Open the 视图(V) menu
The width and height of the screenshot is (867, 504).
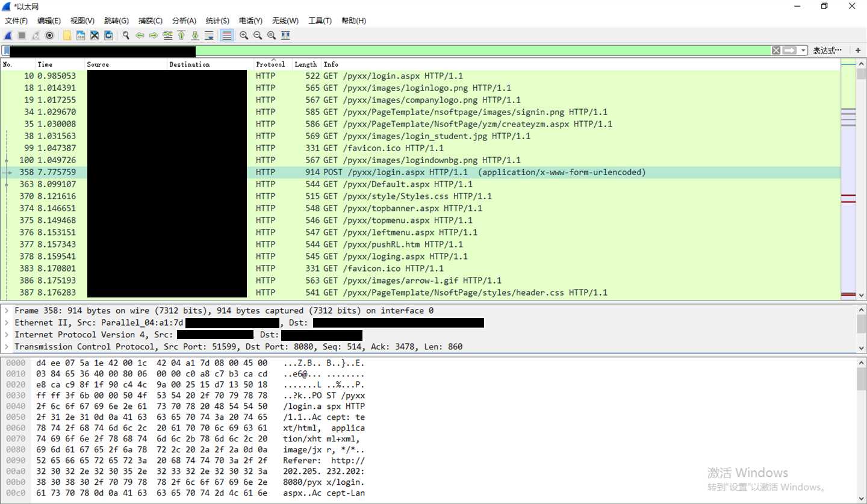click(x=82, y=20)
